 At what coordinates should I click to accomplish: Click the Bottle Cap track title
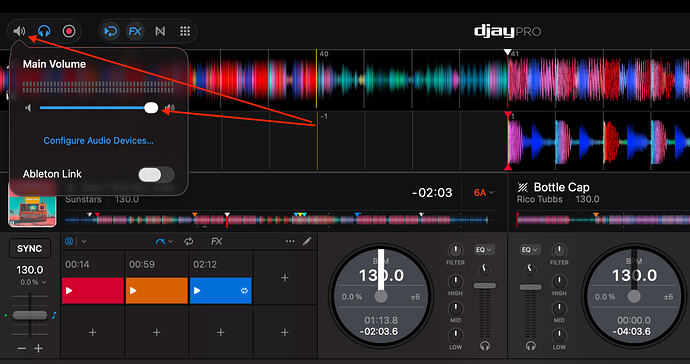pos(562,187)
